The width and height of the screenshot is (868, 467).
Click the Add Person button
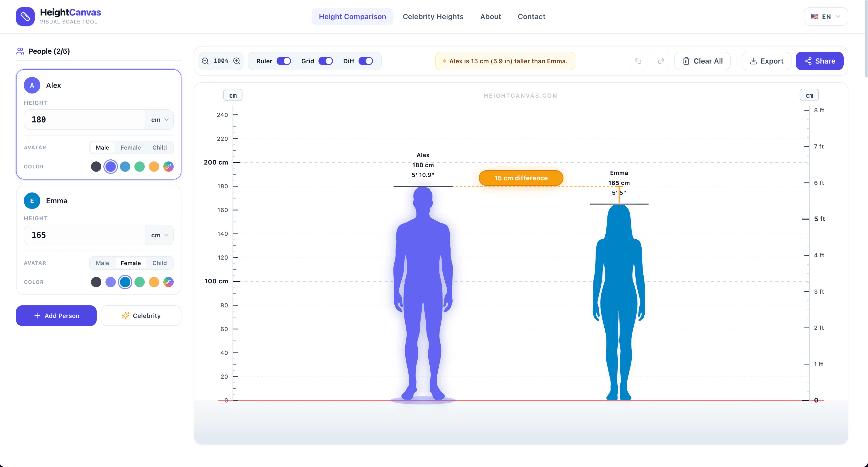coord(56,316)
